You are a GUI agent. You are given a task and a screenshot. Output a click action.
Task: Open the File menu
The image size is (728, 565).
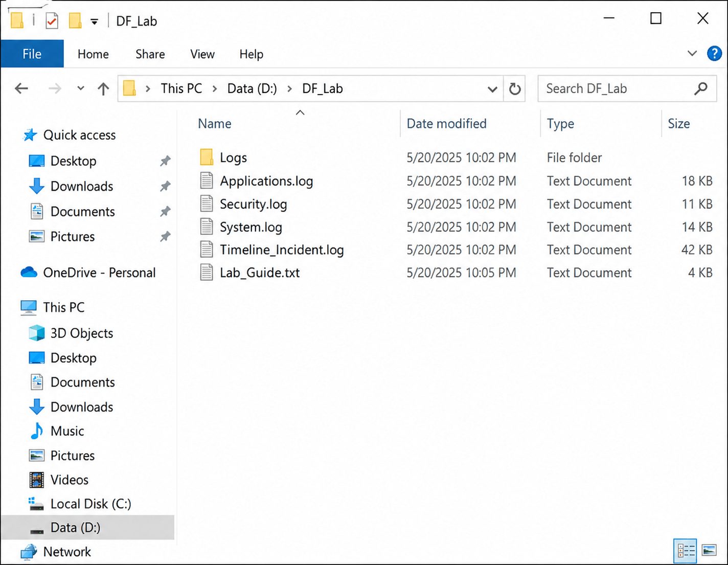coord(32,54)
